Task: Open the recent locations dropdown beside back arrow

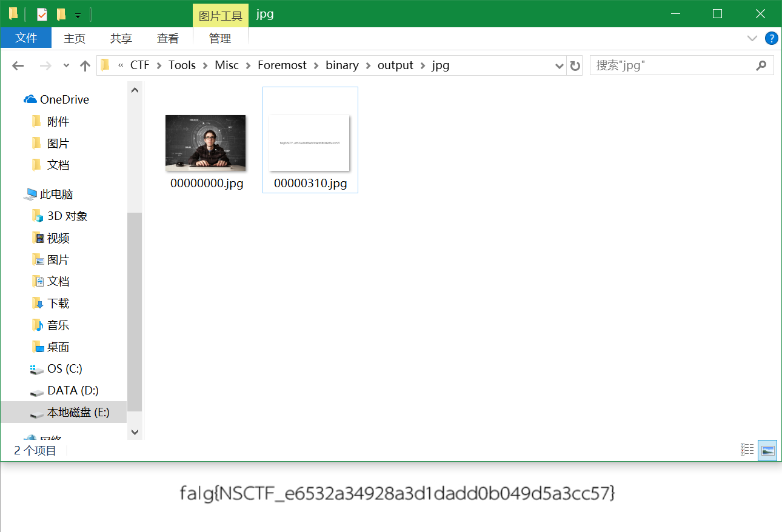Action: (x=66, y=65)
